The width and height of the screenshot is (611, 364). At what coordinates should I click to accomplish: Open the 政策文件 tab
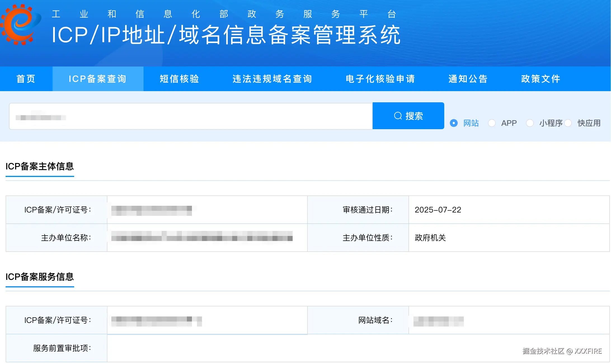point(541,79)
